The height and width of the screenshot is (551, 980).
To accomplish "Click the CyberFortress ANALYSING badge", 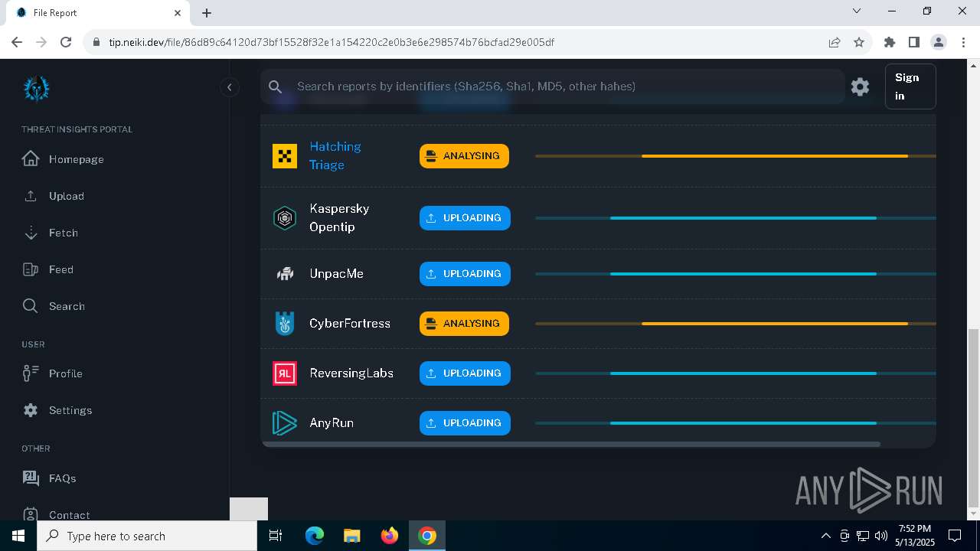I will click(x=464, y=324).
